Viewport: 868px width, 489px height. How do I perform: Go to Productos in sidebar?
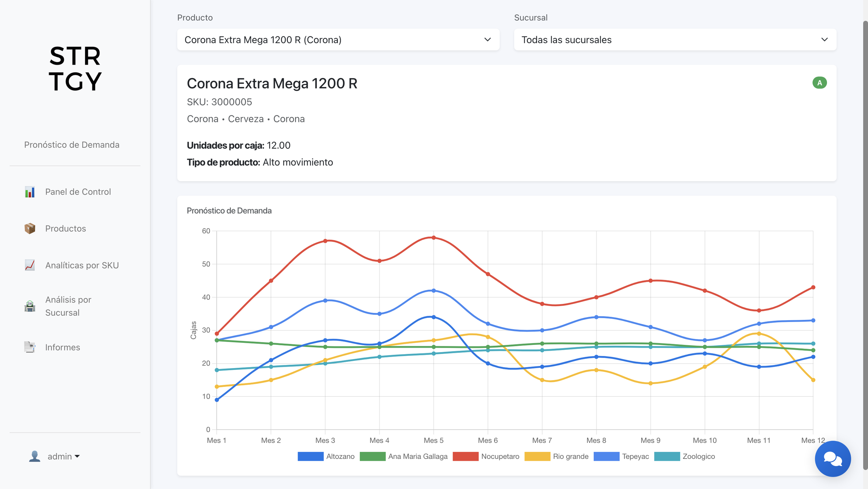tap(66, 229)
